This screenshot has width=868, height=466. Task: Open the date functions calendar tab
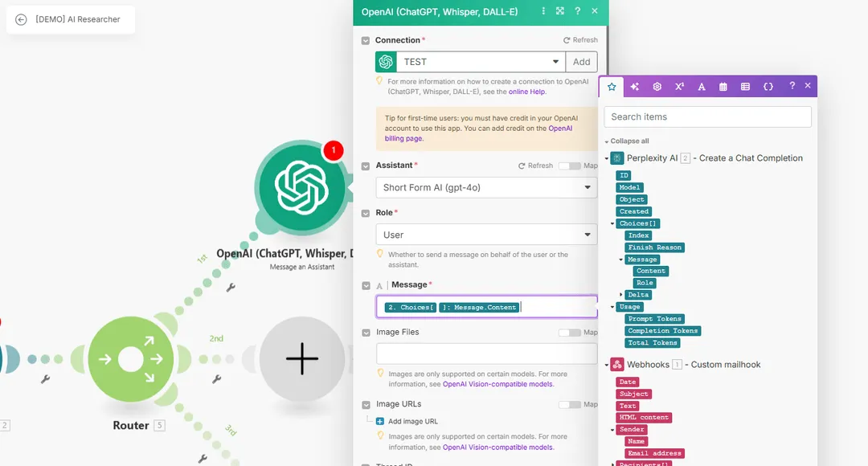click(723, 86)
